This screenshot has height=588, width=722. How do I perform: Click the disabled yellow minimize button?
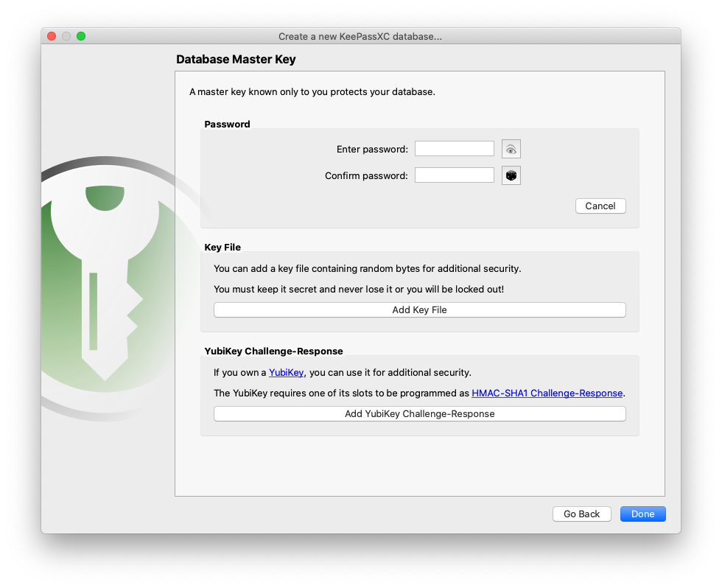66,36
